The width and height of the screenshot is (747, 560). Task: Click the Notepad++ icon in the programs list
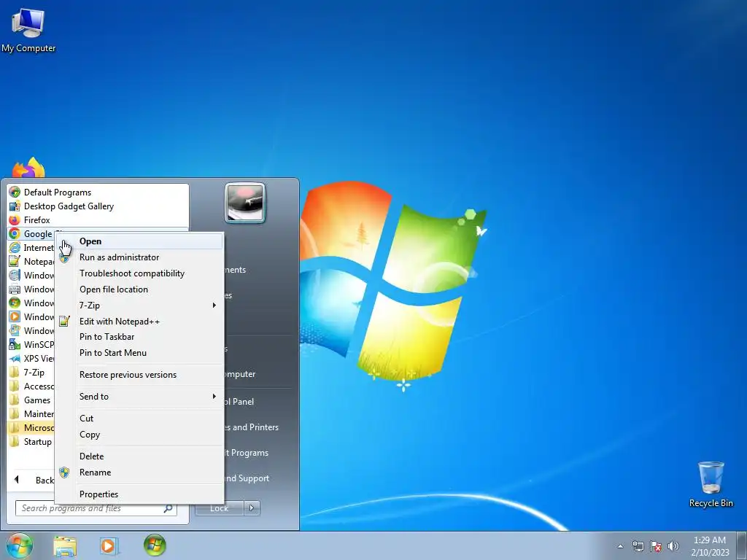point(15,262)
